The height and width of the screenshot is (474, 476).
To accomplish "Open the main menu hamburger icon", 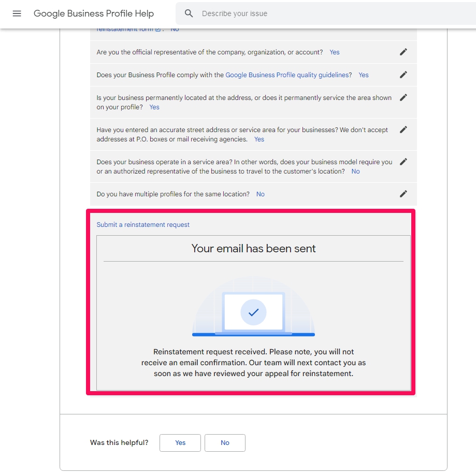I will point(17,13).
